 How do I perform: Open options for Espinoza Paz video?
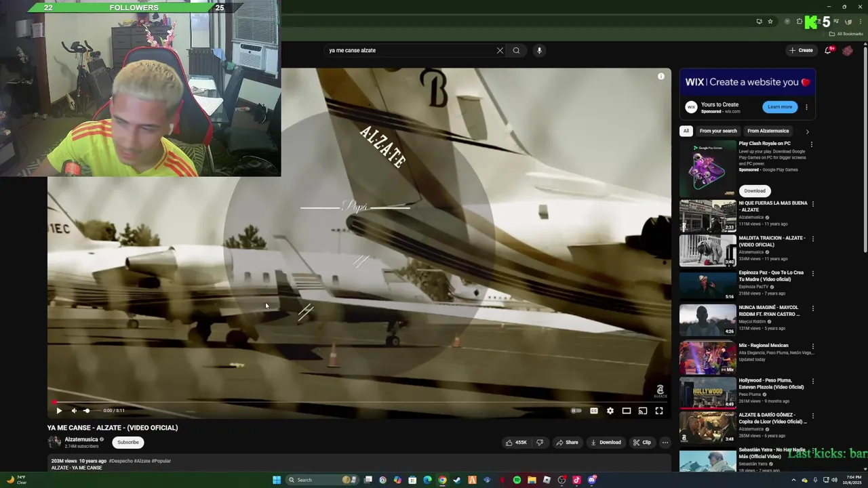(813, 274)
